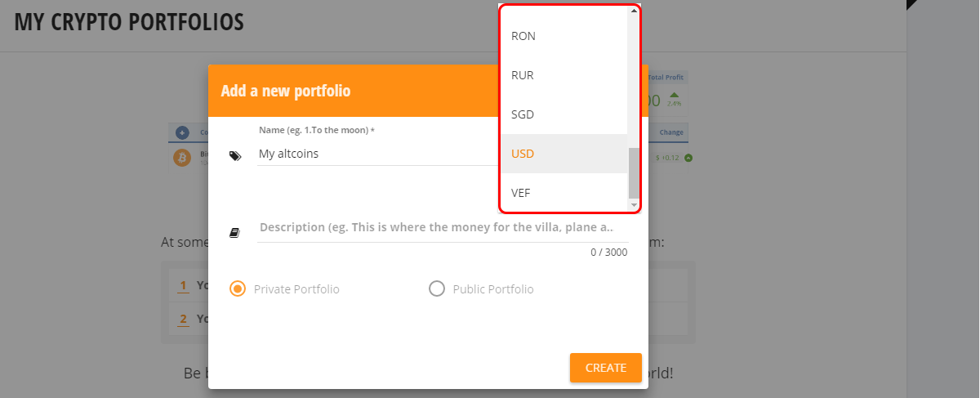Click the green up-arrow change icon

click(688, 158)
